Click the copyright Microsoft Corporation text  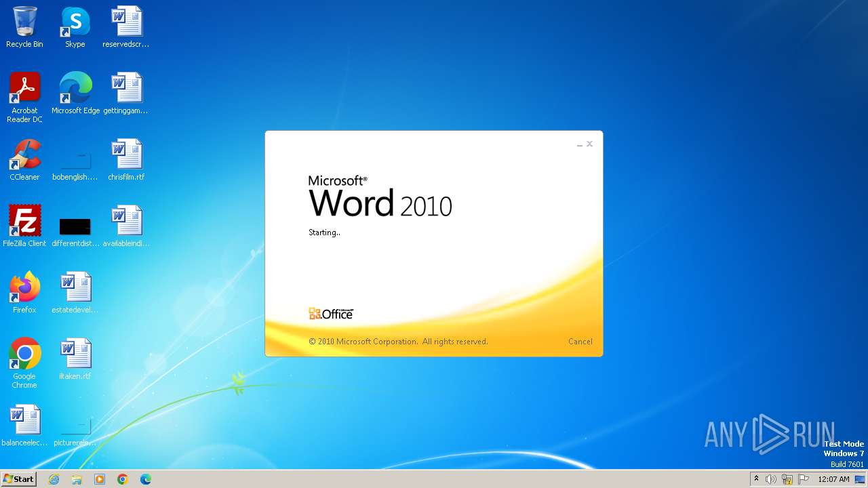point(398,342)
